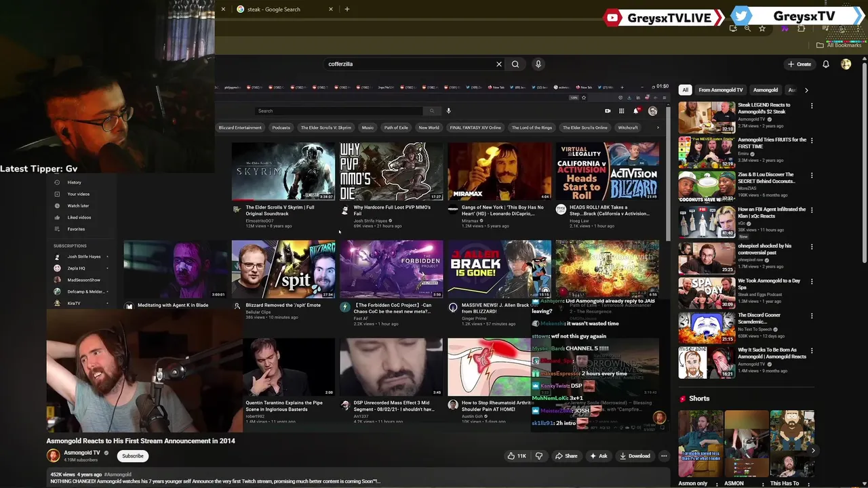Click the browser zoom magnifier icon
Viewport: 868px width, 488px height.
(x=747, y=28)
